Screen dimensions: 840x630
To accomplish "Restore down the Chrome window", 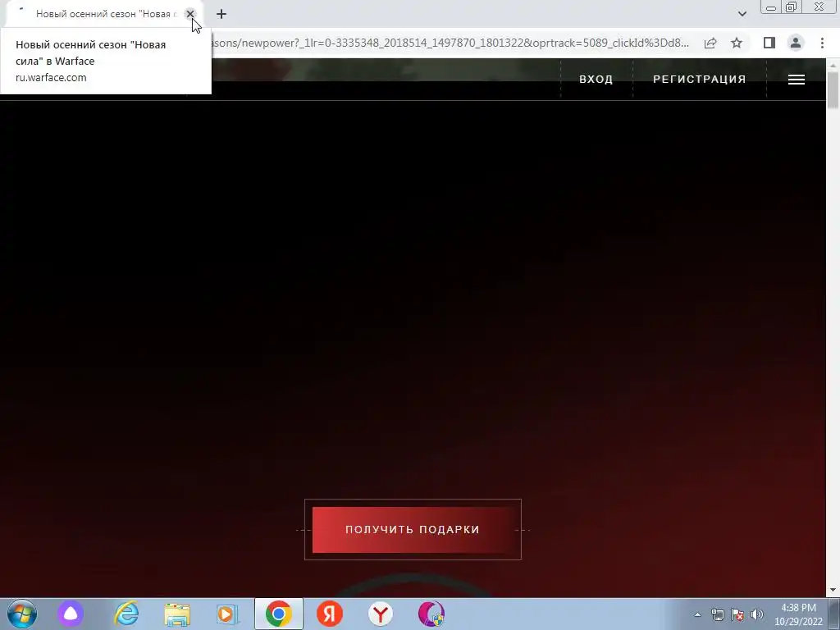I will pos(791,7).
